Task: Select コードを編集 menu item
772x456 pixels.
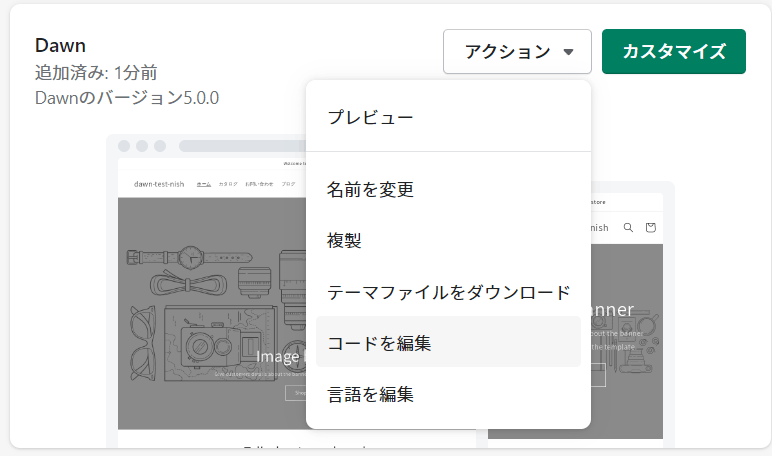Action: [x=448, y=343]
